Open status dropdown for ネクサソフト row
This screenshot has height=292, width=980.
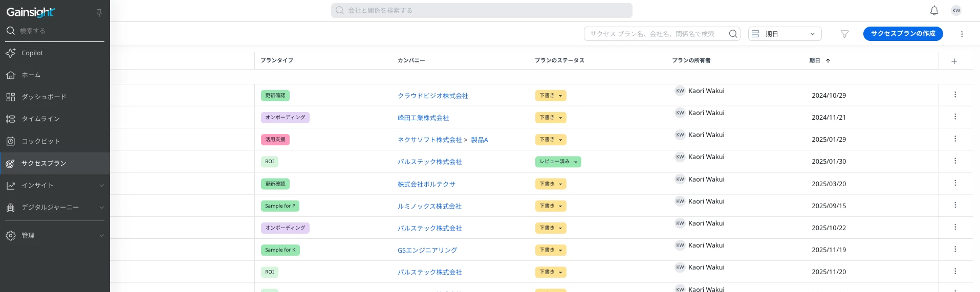click(551, 140)
